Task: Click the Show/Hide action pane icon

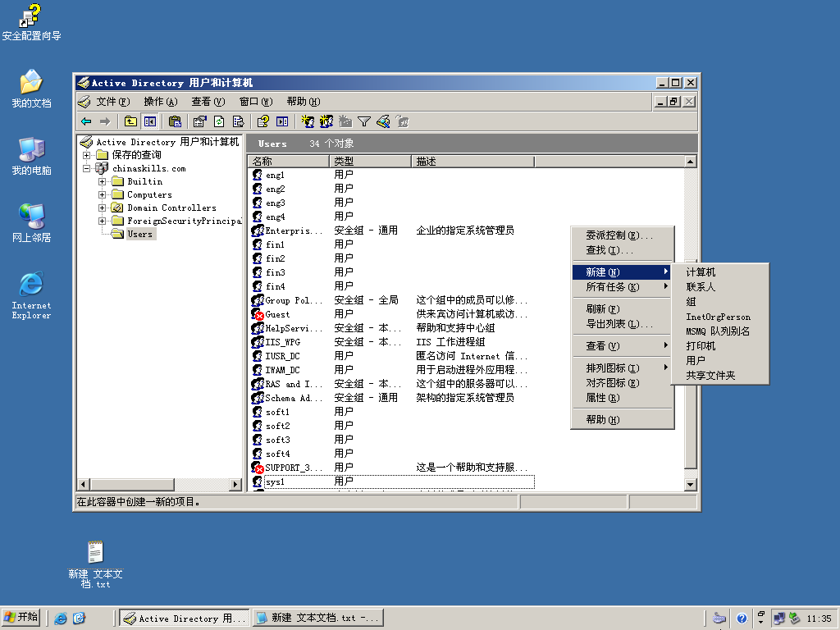Action: [x=282, y=121]
